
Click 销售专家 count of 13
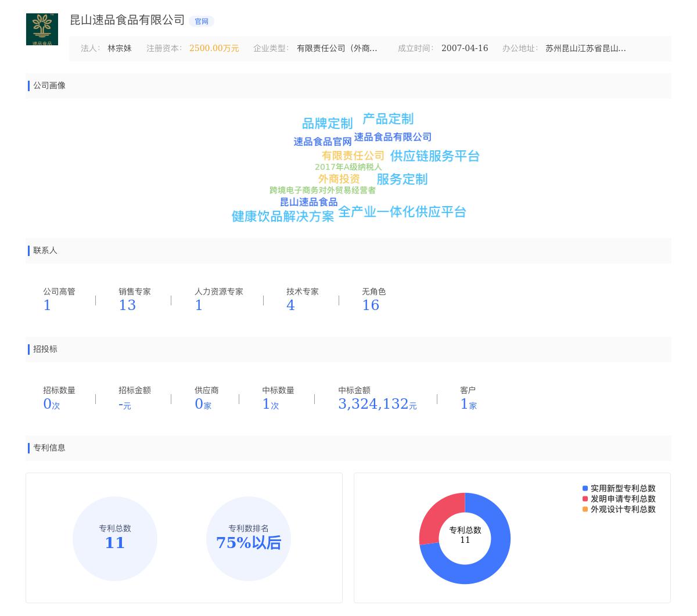coord(127,305)
